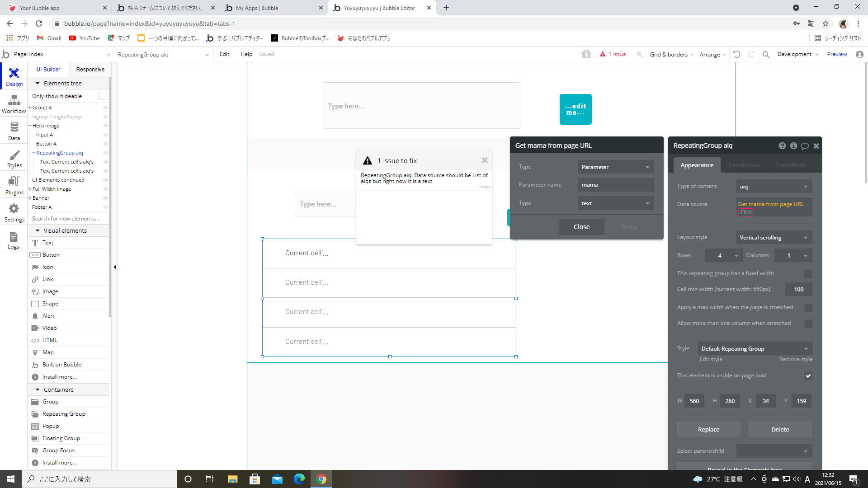Click the gift icon in top toolbar

586,54
